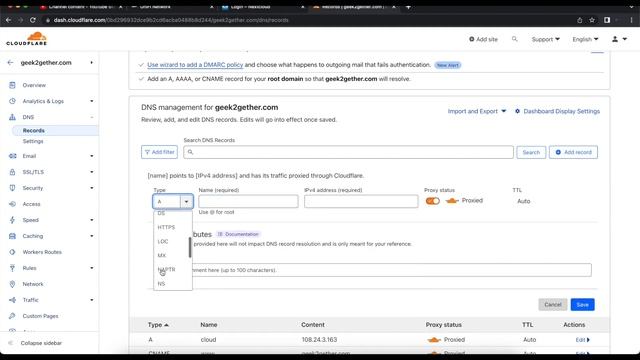Viewport: 640px width, 360px height.
Task: Open DNS Settings sidebar item
Action: point(33,141)
